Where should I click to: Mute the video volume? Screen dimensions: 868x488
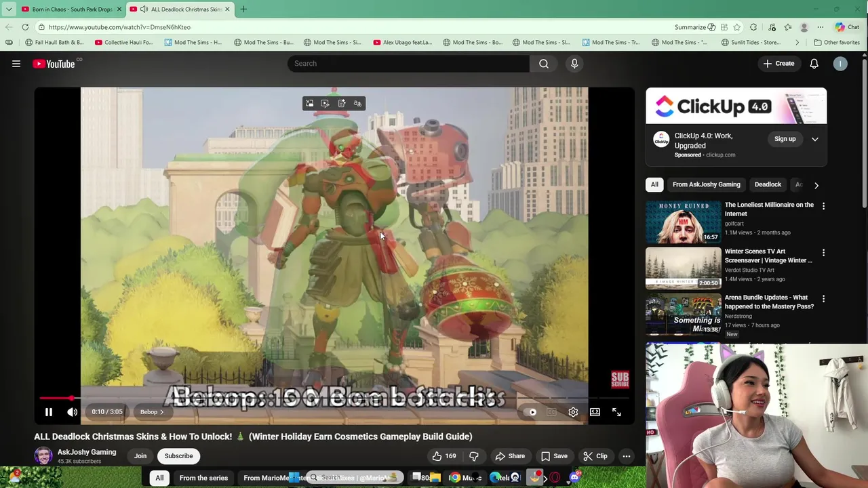(x=73, y=412)
